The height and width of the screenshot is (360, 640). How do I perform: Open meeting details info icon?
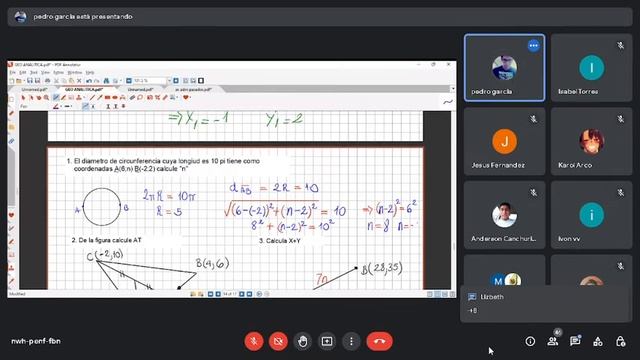[530, 341]
